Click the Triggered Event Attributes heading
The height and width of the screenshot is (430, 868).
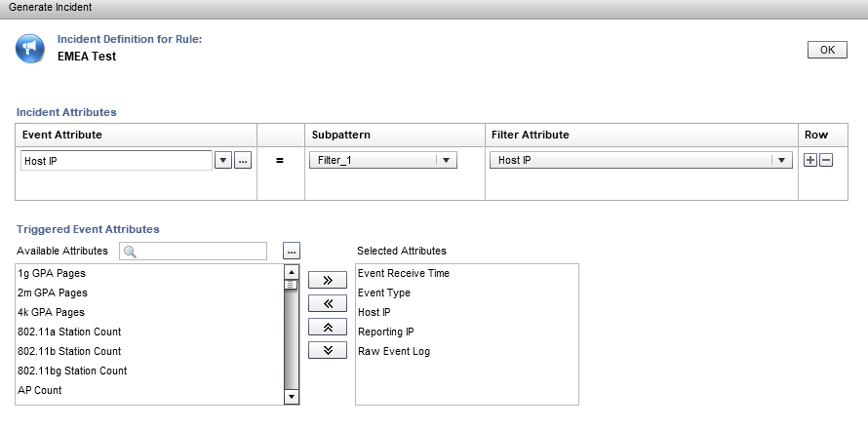click(88, 229)
